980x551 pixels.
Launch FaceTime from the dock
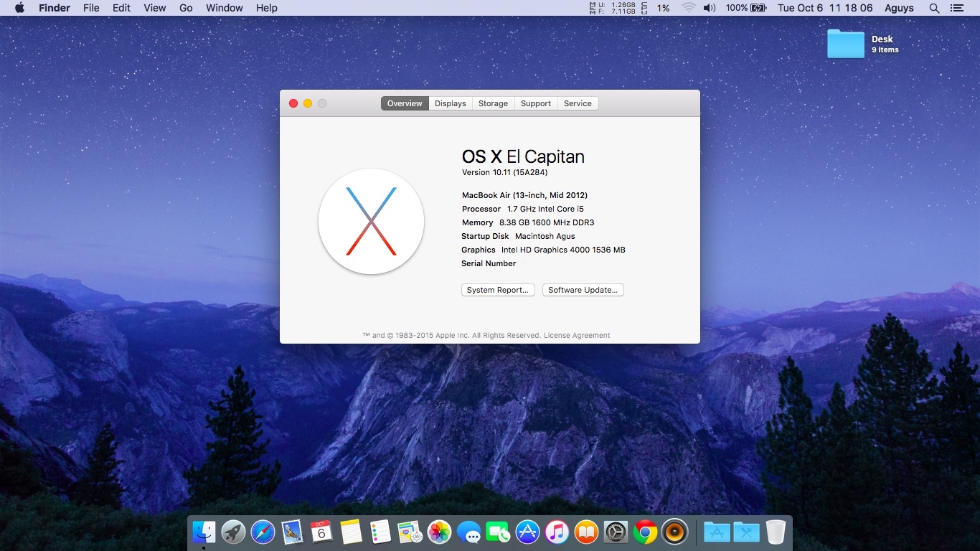[498, 532]
